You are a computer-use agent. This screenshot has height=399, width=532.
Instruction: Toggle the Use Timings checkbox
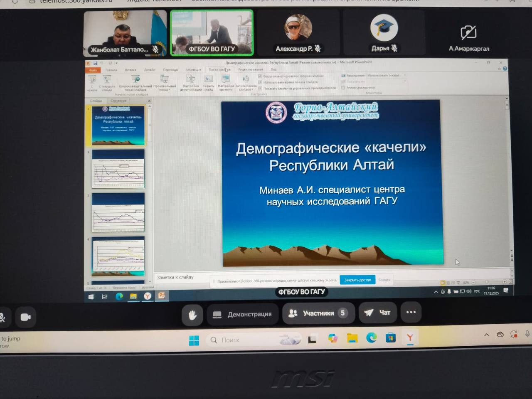[x=260, y=82]
